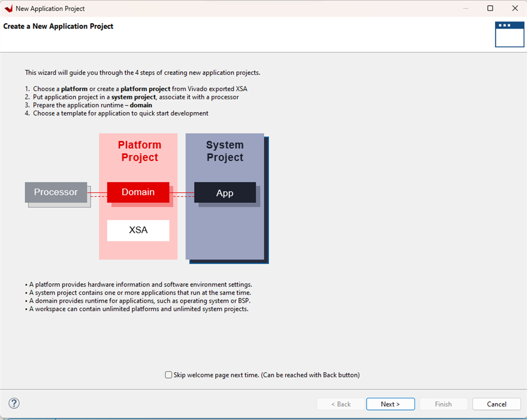Click the dark App block
Screen dimensions: 527x420
(x=225, y=192)
